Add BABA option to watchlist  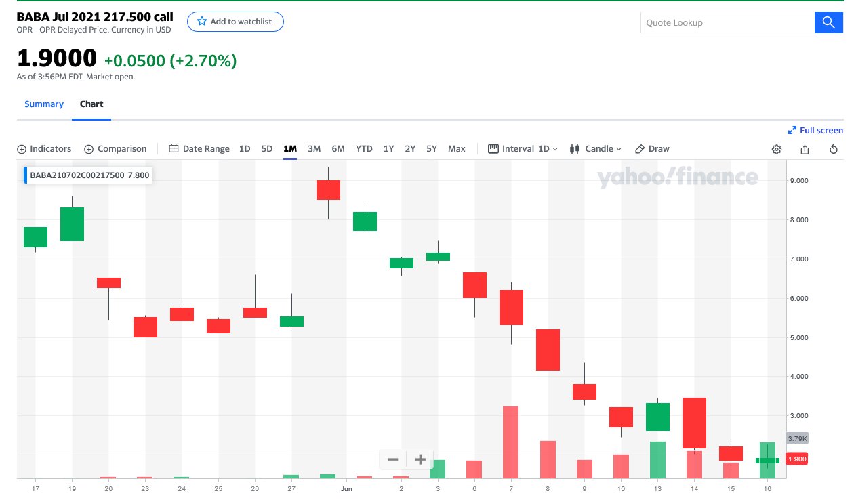click(235, 22)
